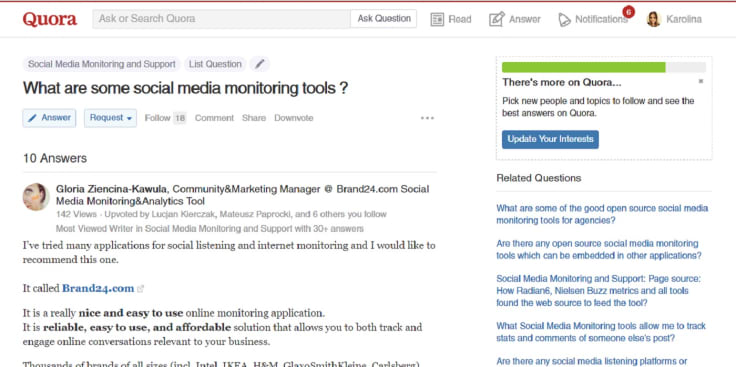Open related question about tools embedded in applications

[599, 250]
